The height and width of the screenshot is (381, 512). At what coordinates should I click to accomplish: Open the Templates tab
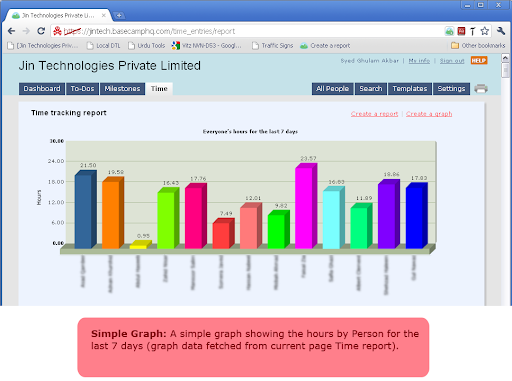coord(410,89)
